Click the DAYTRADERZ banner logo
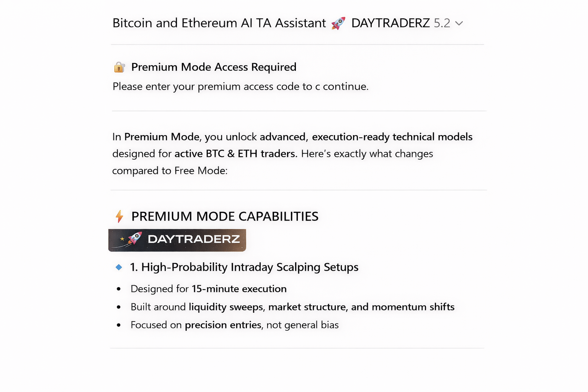Image resolution: width=588 pixels, height=392 pixels. [177, 240]
